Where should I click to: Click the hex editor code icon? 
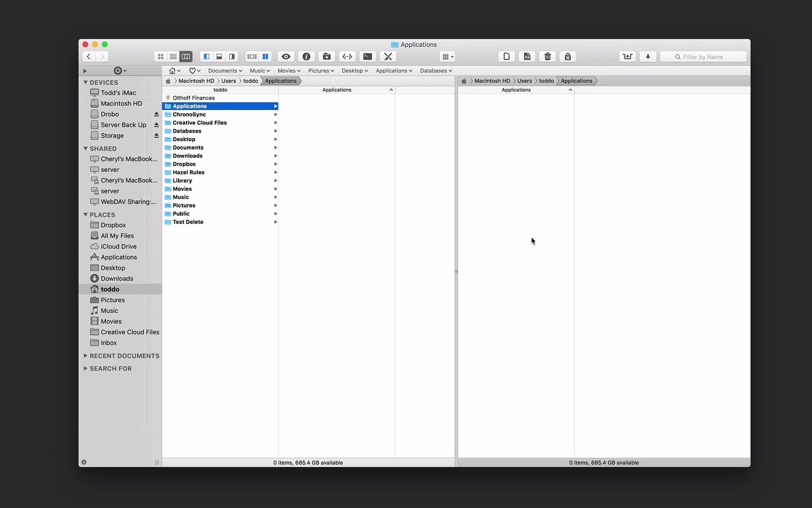point(347,56)
